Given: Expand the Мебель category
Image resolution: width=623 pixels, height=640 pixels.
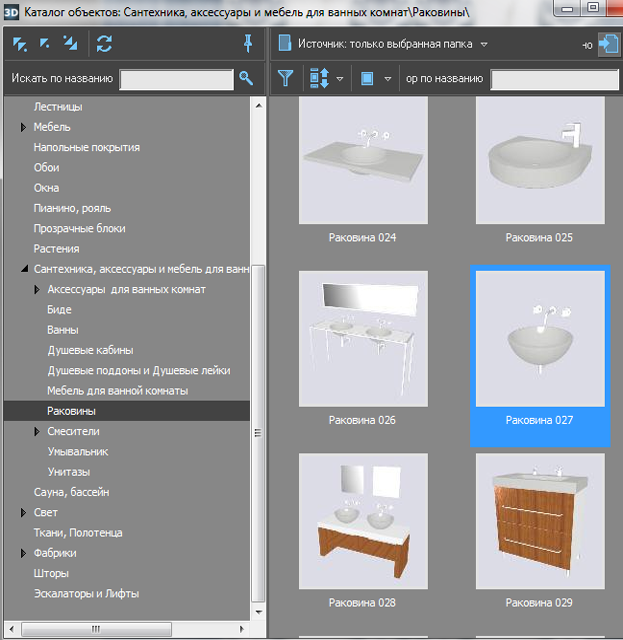Looking at the screenshot, I should (23, 128).
